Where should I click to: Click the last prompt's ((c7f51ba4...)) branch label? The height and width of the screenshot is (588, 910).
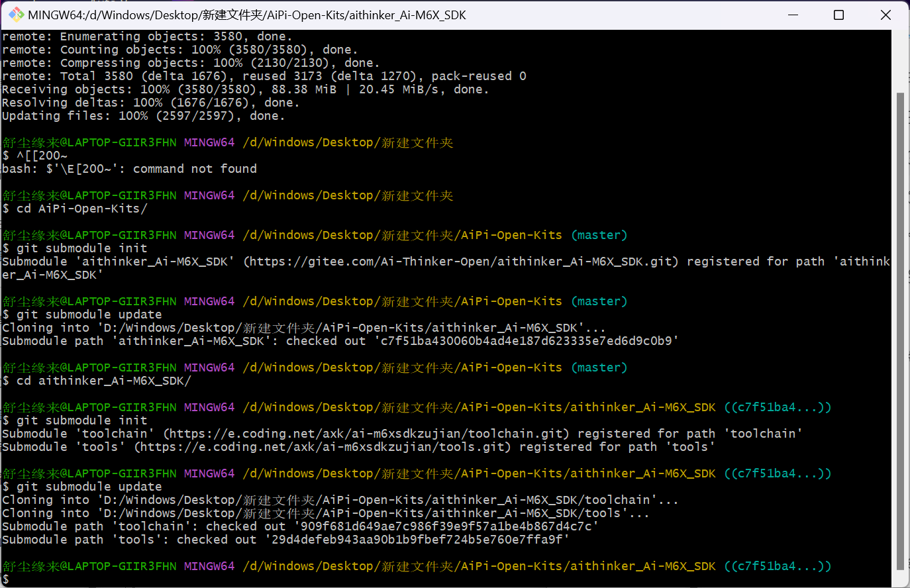pos(778,566)
